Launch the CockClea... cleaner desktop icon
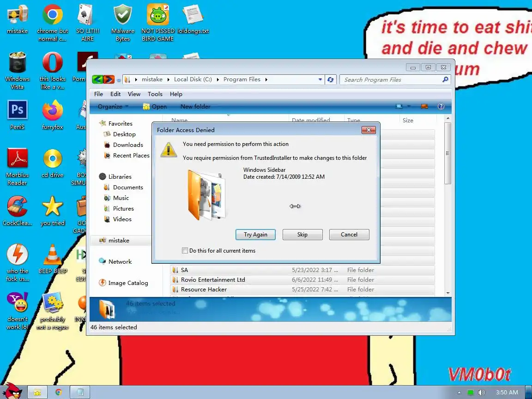532x399 pixels. (x=17, y=211)
